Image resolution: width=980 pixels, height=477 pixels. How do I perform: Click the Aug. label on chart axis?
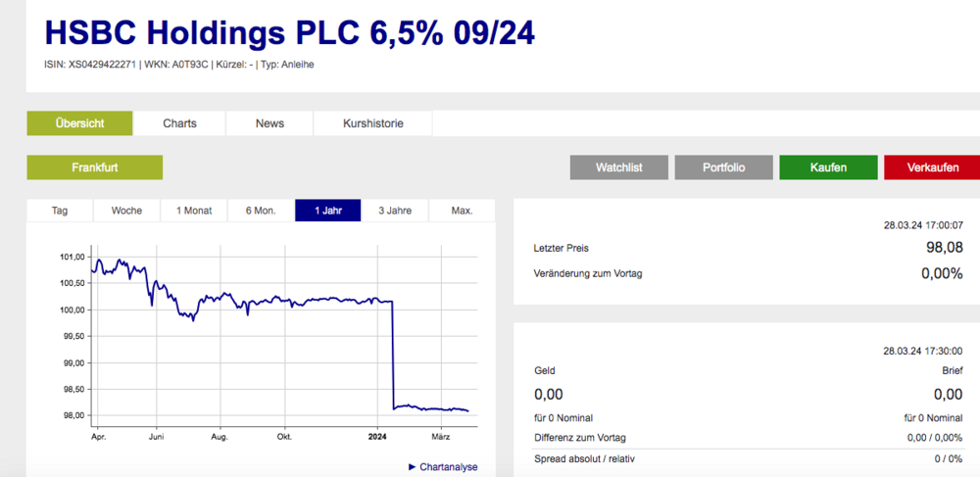(220, 436)
